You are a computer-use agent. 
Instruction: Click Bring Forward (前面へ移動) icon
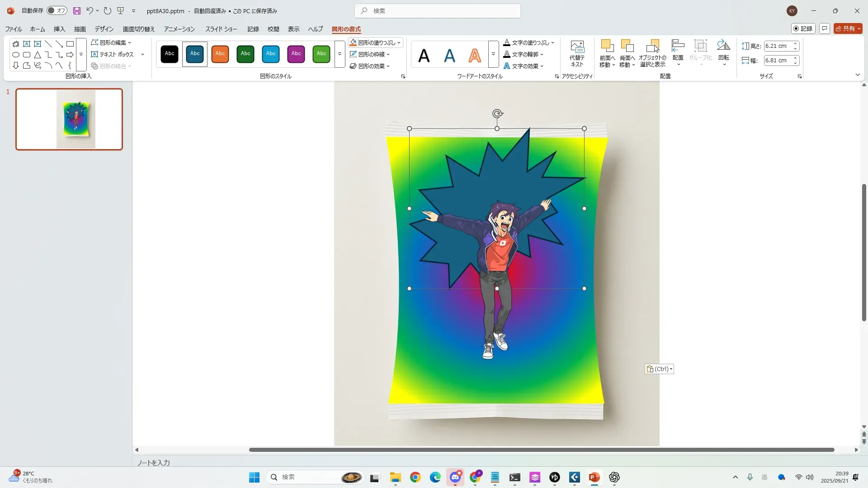(x=607, y=46)
